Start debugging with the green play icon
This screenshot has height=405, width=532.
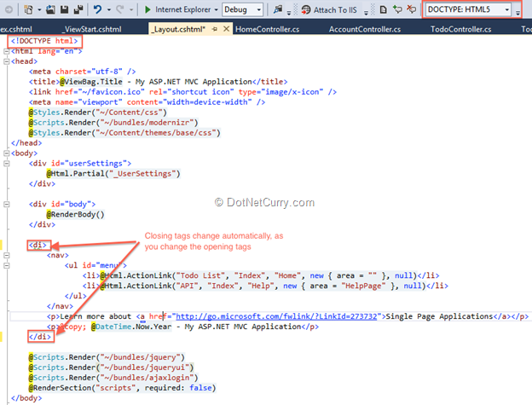point(147,9)
